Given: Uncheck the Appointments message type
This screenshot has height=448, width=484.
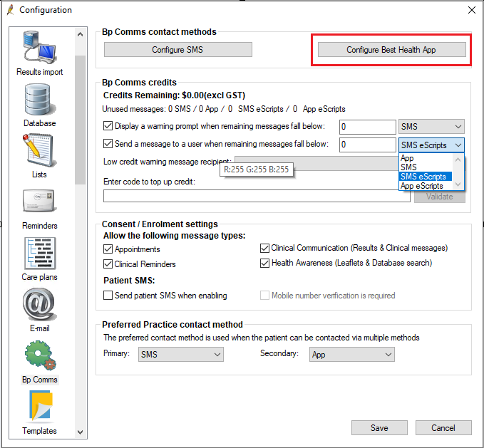Looking at the screenshot, I should pos(108,249).
